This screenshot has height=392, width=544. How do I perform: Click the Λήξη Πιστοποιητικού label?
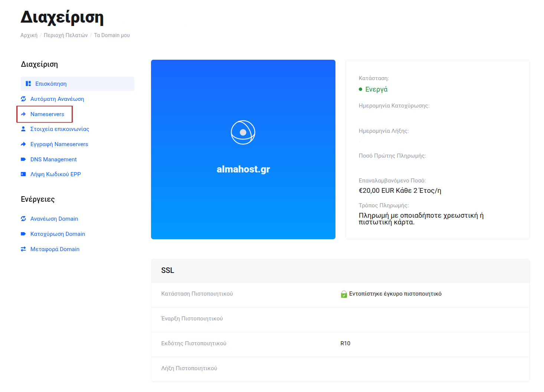[189, 368]
